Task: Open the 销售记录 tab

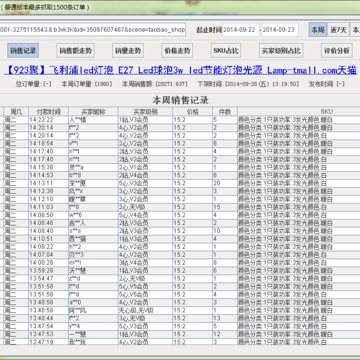Action: [x=23, y=51]
